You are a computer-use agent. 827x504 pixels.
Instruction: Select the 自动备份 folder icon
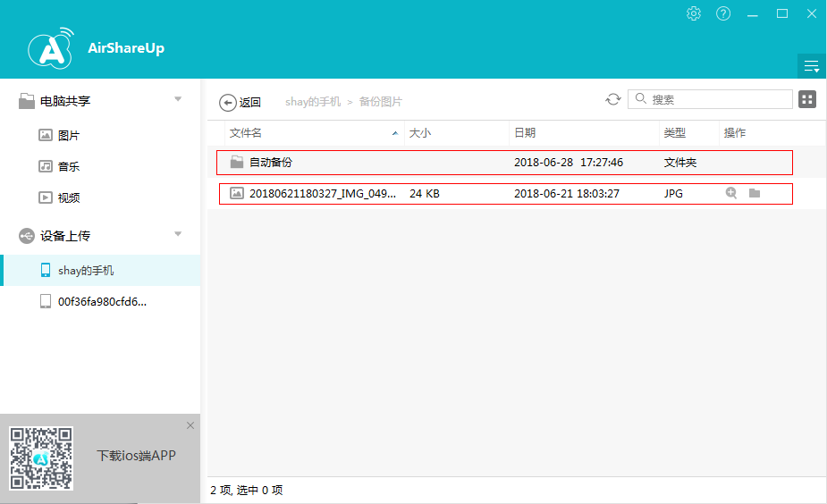[x=237, y=162]
